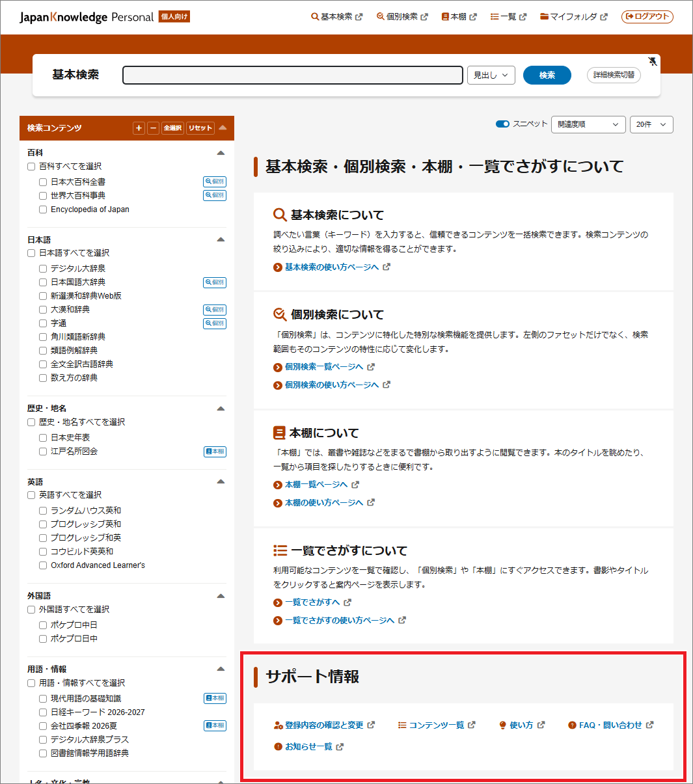
Task: Open the 一覧でさがすの使い方ページへ link
Action: click(340, 621)
